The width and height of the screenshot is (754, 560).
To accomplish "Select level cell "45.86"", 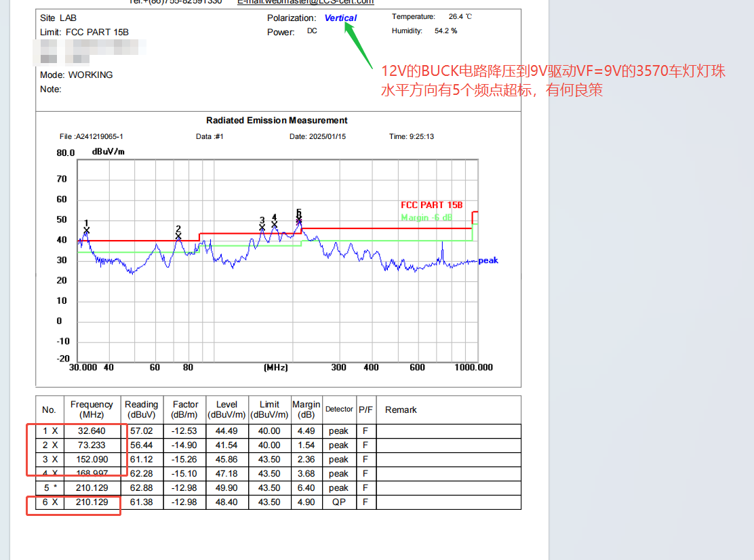I will click(226, 460).
